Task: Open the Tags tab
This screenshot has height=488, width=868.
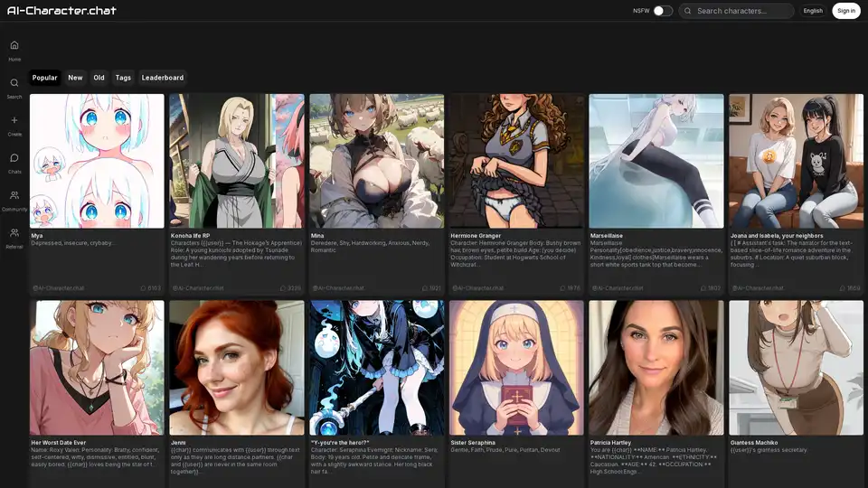Action: (x=123, y=78)
